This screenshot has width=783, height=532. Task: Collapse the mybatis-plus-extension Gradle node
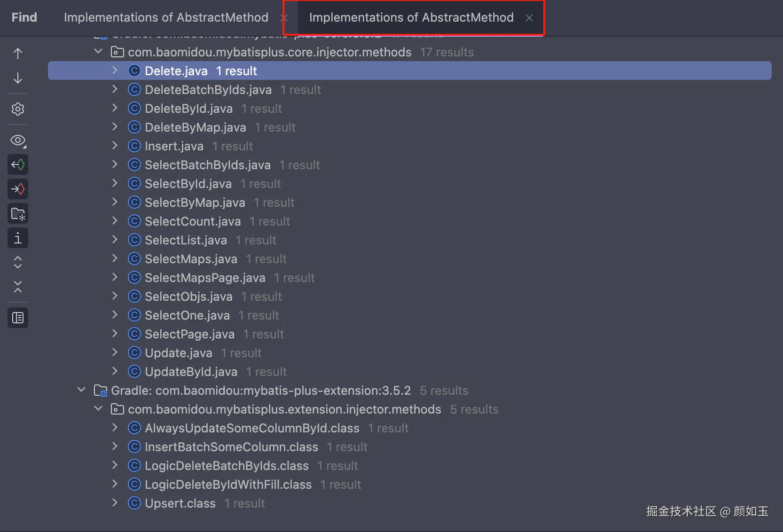point(81,390)
